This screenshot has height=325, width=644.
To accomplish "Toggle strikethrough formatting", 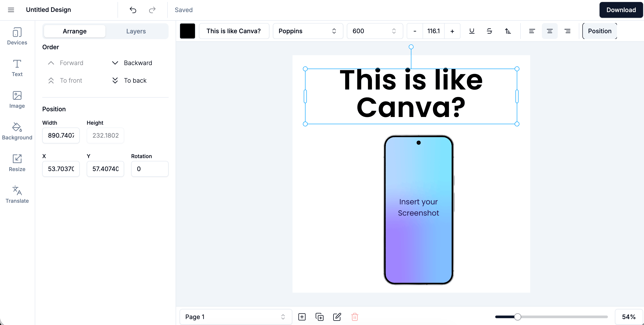I will pos(489,31).
